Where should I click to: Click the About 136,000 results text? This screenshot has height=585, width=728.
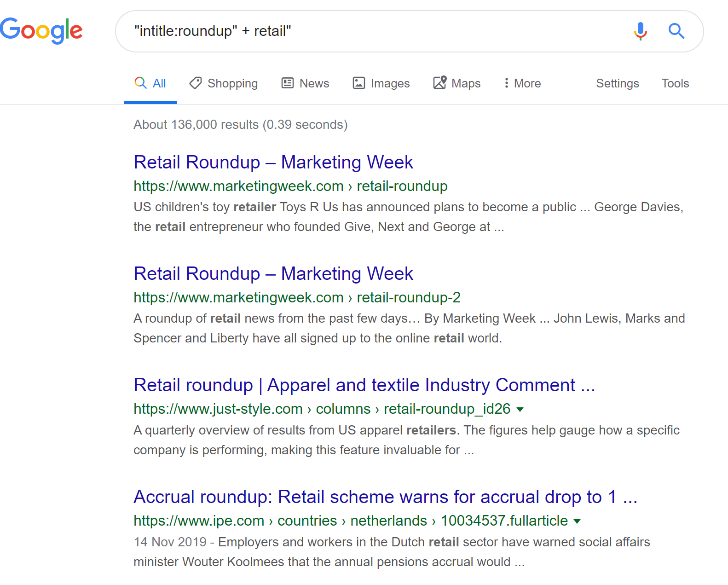[x=241, y=125]
